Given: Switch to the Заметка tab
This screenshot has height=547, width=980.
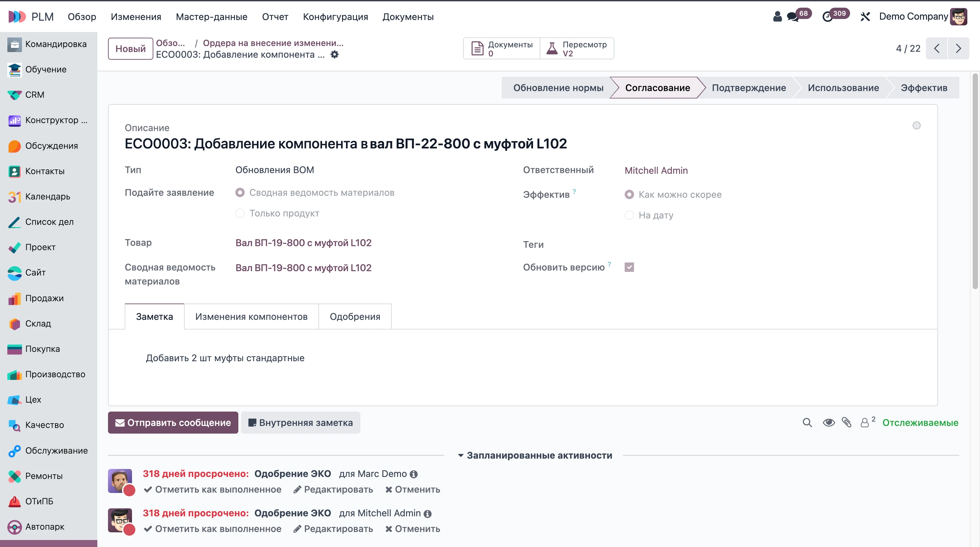Looking at the screenshot, I should pyautogui.click(x=154, y=317).
